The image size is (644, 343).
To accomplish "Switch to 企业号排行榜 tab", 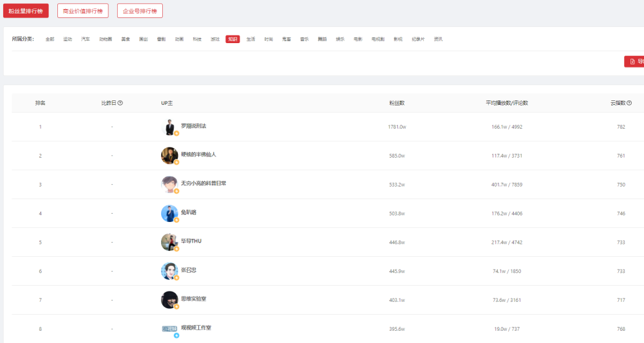I will pyautogui.click(x=140, y=11).
